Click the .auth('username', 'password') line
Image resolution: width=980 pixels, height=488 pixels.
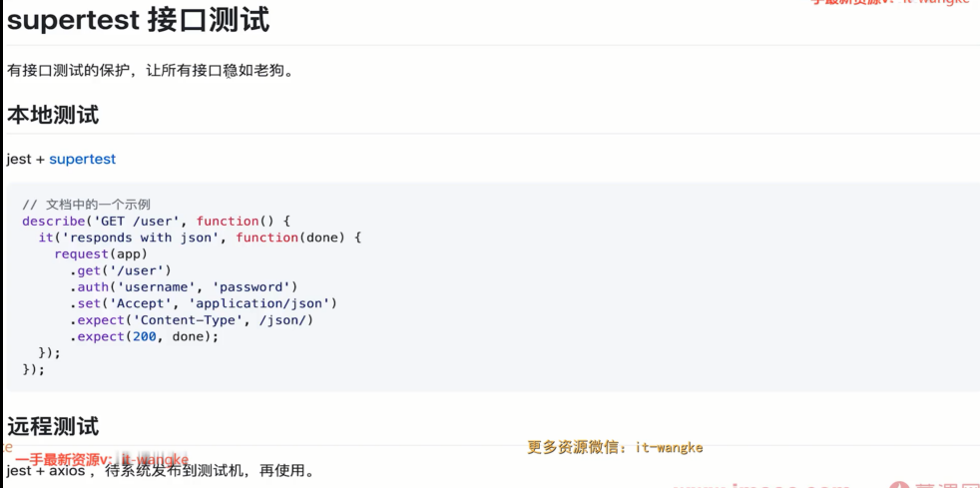coord(183,286)
